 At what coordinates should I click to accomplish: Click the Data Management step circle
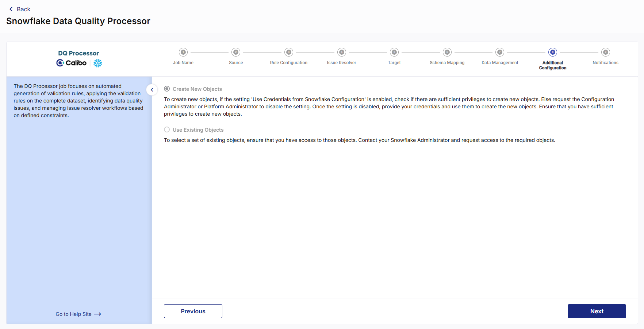(500, 52)
